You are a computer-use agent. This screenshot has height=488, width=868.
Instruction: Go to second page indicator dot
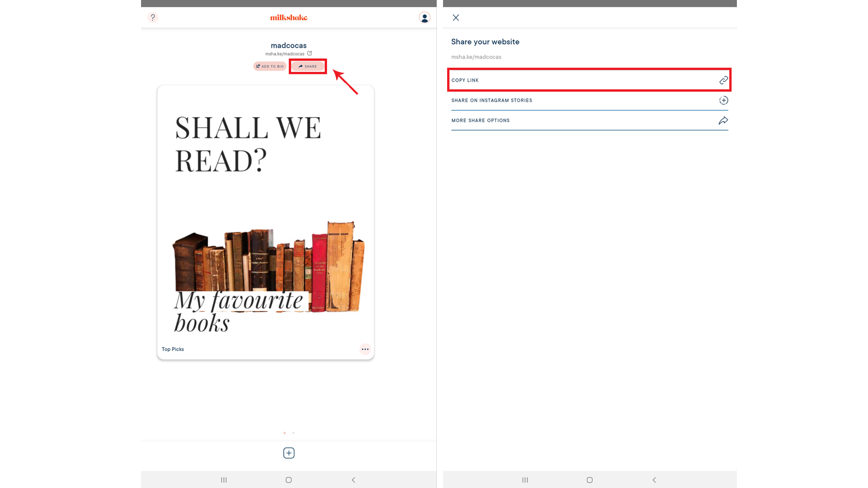[293, 433]
